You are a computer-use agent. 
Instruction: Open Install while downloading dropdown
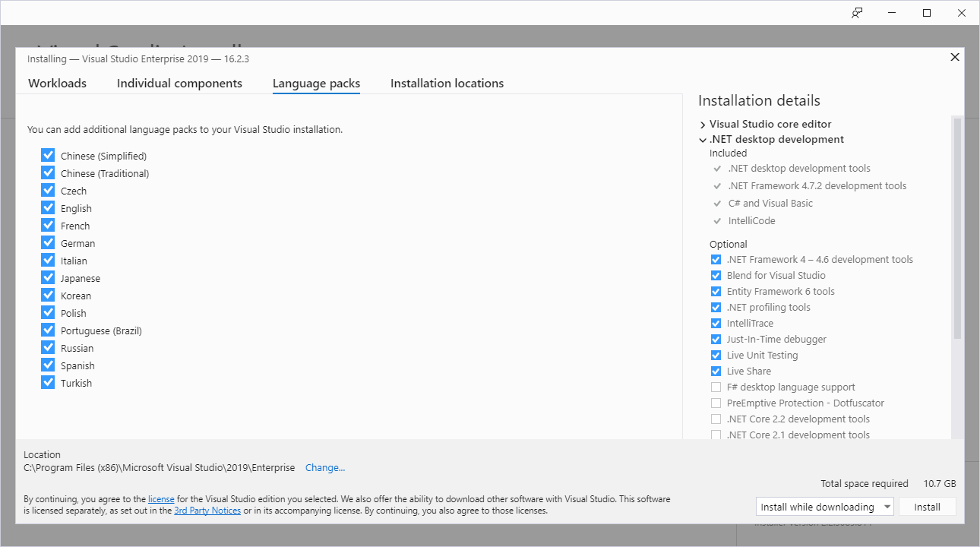click(x=824, y=507)
